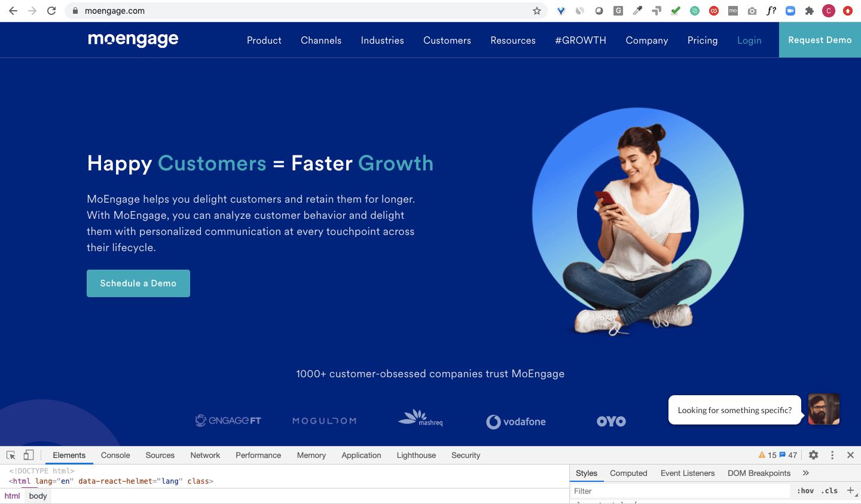Viewport: 861px width, 504px height.
Task: Open the Resources navigation menu
Action: [513, 40]
